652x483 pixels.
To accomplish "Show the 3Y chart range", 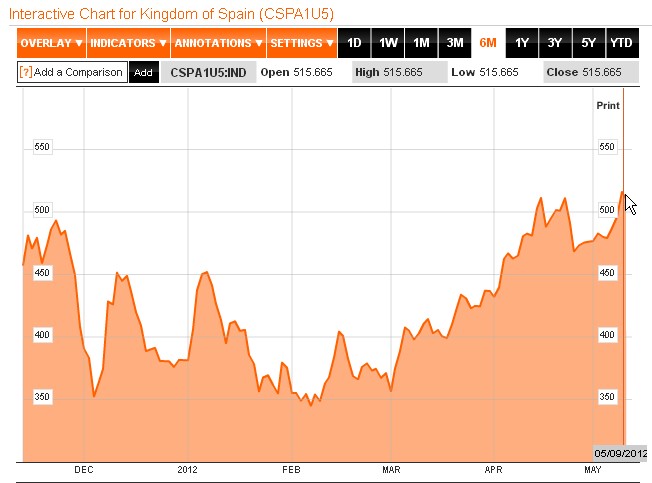I will coord(555,43).
